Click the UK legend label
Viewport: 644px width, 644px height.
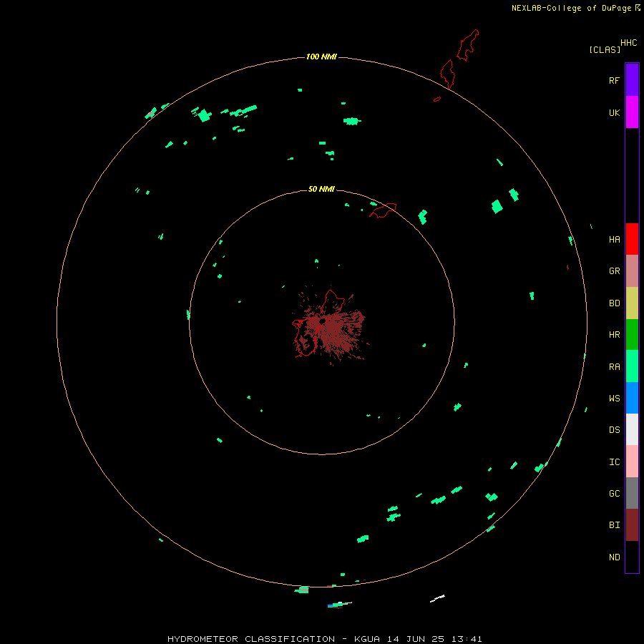(x=614, y=113)
